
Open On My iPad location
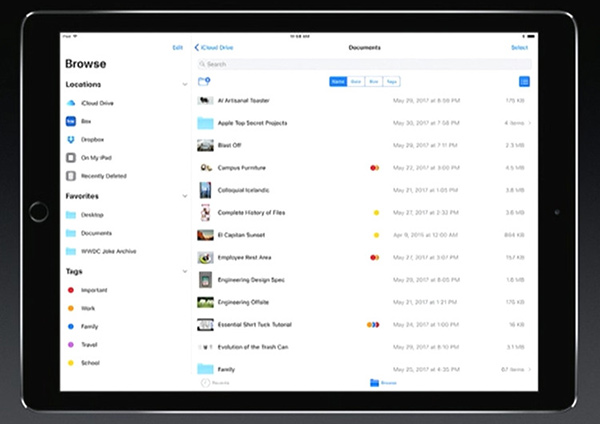[x=89, y=158]
